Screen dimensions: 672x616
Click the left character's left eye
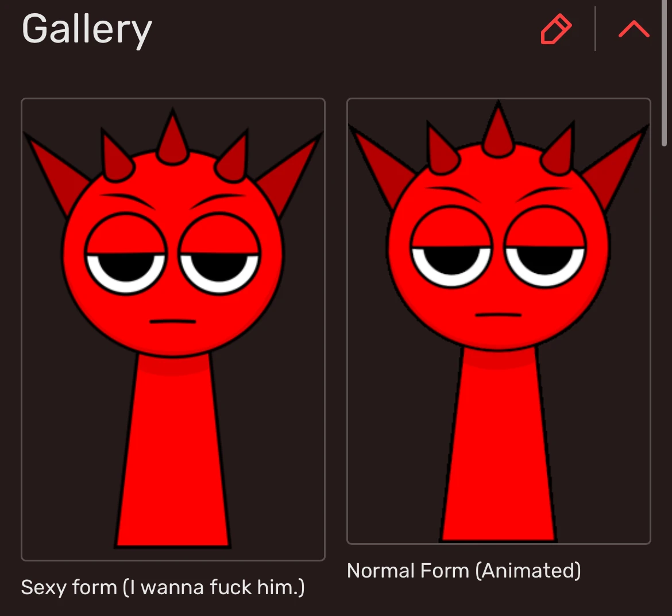tap(126, 254)
